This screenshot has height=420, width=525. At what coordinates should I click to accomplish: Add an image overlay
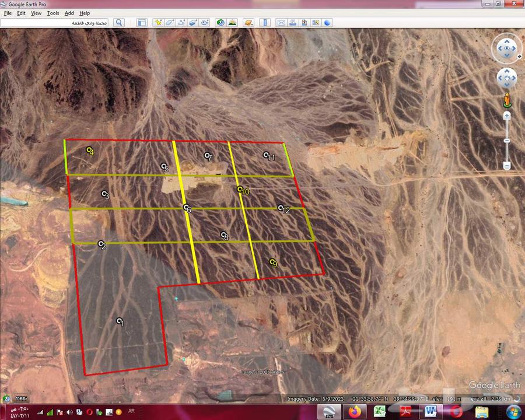coord(193,23)
